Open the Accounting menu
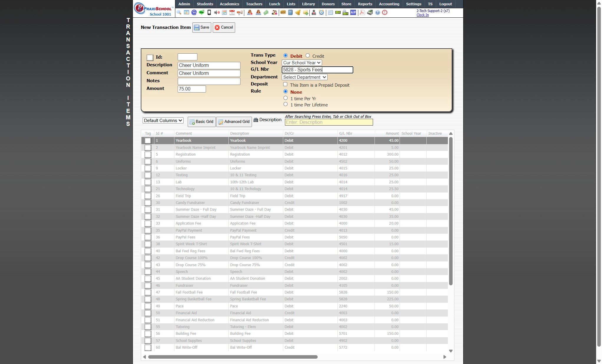Screen dimensions: 602x364 [x=389, y=4]
